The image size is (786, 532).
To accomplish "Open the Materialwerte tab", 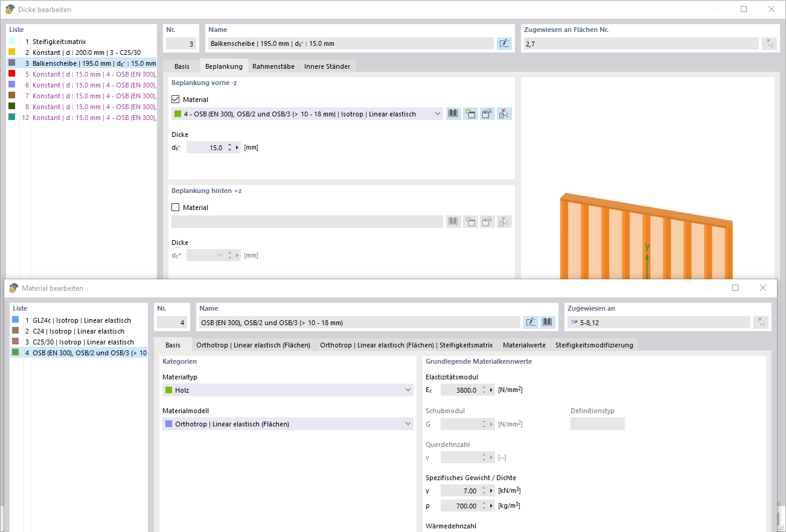I will pyautogui.click(x=524, y=345).
